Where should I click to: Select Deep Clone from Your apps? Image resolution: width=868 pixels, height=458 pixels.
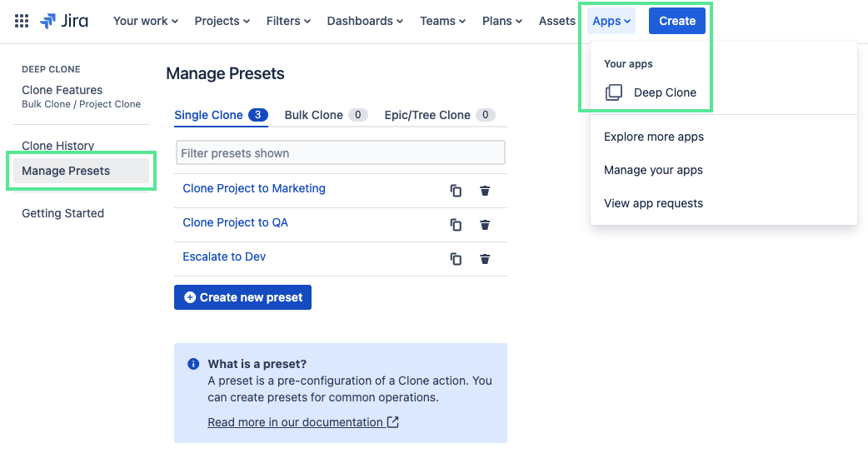click(x=664, y=92)
